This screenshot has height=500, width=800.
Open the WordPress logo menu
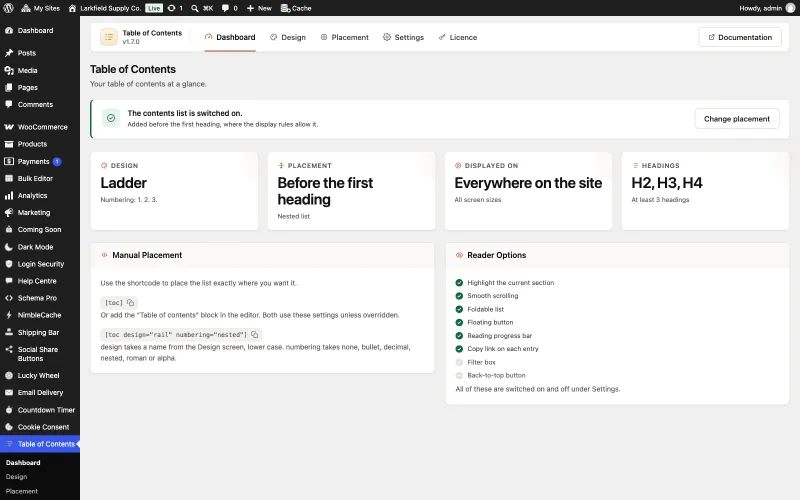click(x=8, y=8)
